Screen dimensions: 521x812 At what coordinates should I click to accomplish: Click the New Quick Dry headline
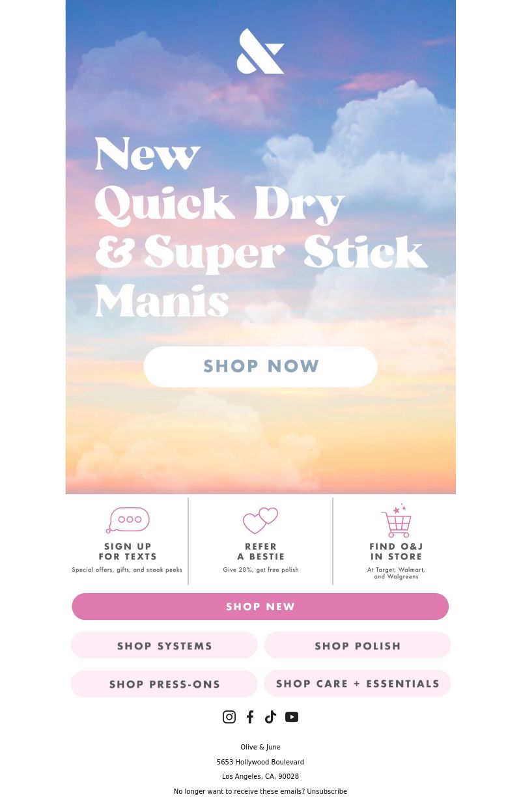[260, 228]
